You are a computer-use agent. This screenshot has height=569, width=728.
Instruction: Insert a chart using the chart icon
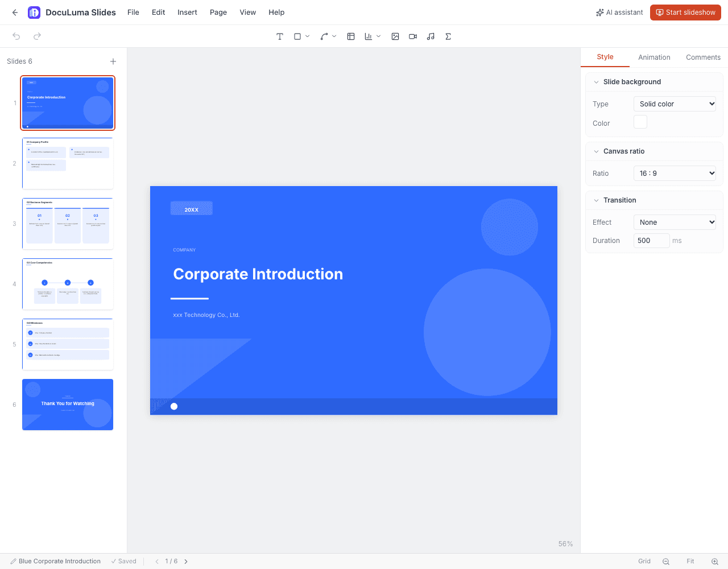[369, 36]
